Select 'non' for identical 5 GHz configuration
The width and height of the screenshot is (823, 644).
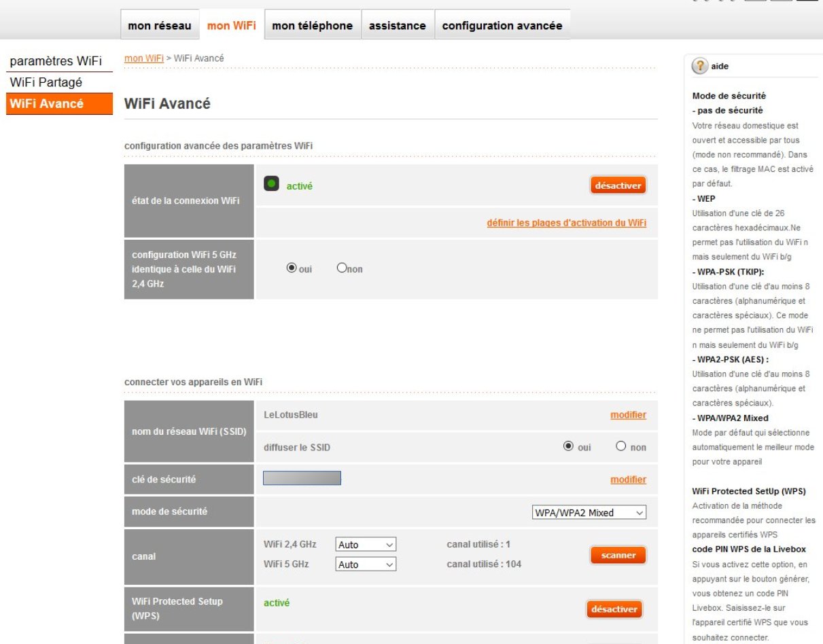(342, 268)
